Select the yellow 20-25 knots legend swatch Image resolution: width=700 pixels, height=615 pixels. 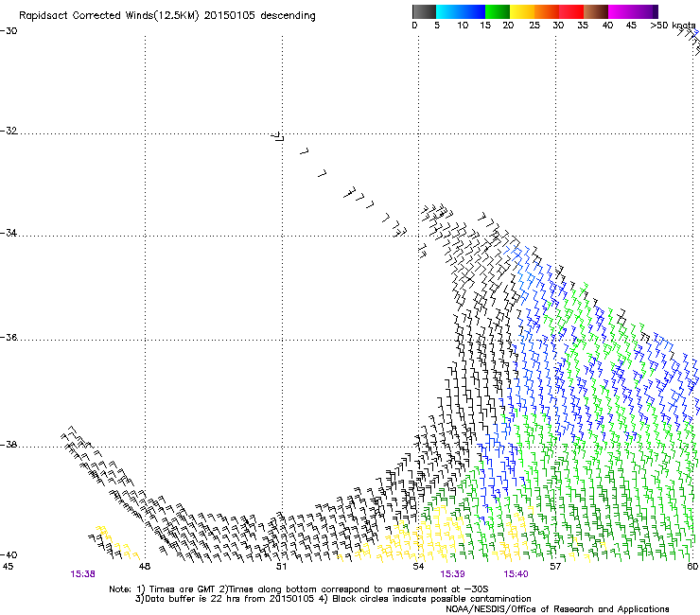click(x=522, y=11)
